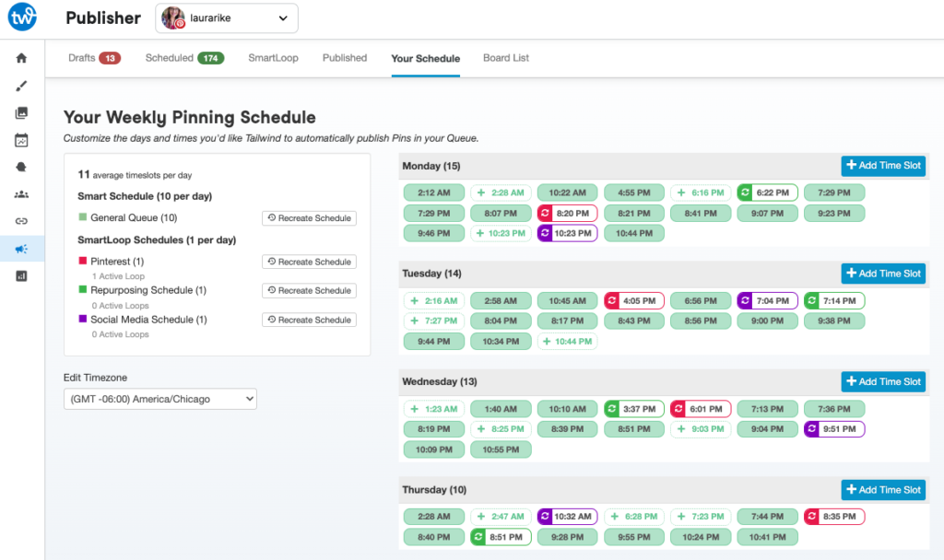Click the calendar planner icon in sidebar
The height and width of the screenshot is (560, 944).
point(22,141)
